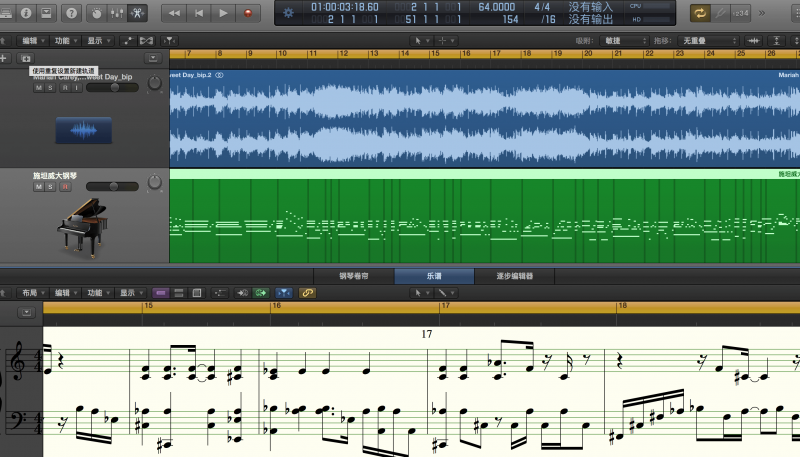Solo the audio track with S button
The width and height of the screenshot is (800, 457).
(52, 88)
